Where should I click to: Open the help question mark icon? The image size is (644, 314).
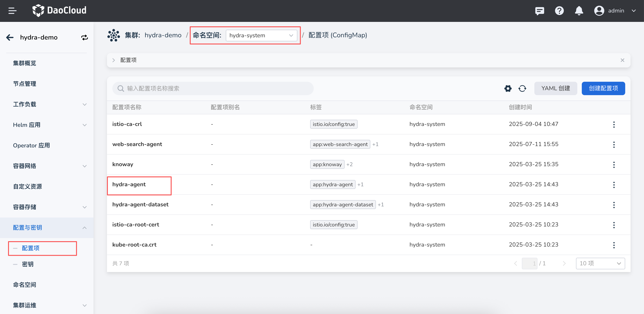[559, 11]
